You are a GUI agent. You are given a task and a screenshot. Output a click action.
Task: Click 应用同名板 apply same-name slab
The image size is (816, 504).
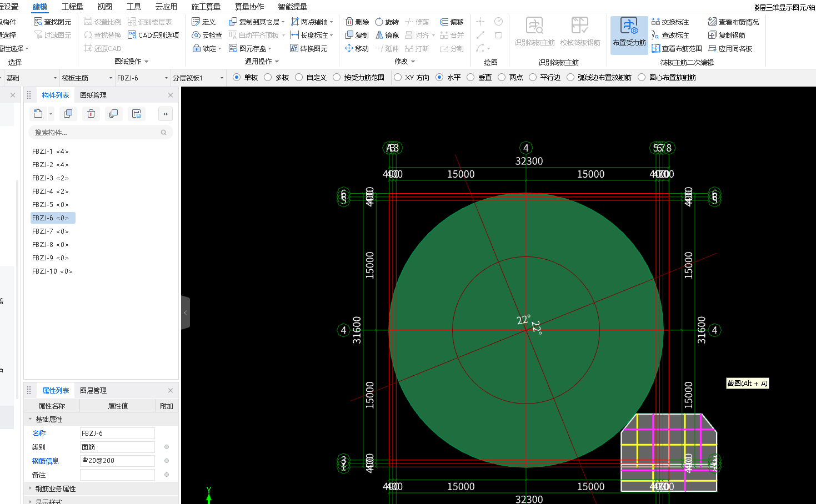[x=730, y=48]
